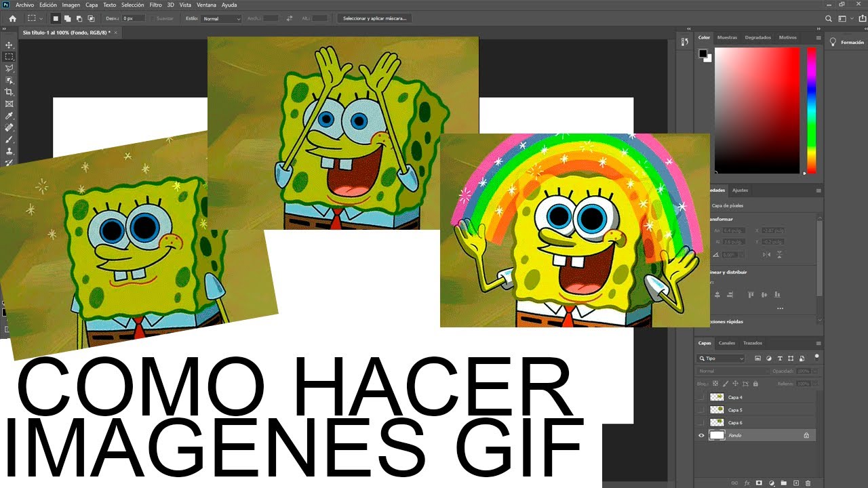Open the Ventana menu
Image resolution: width=868 pixels, height=488 pixels.
pos(206,5)
